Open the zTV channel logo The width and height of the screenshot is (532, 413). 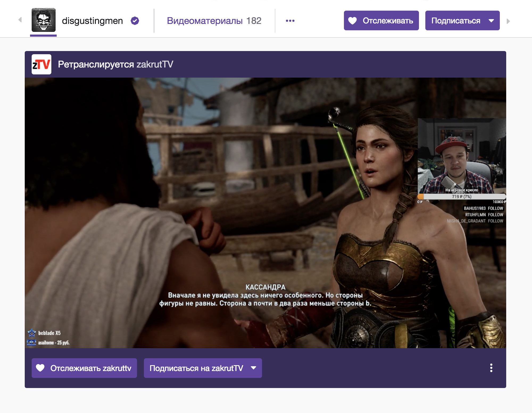point(41,64)
